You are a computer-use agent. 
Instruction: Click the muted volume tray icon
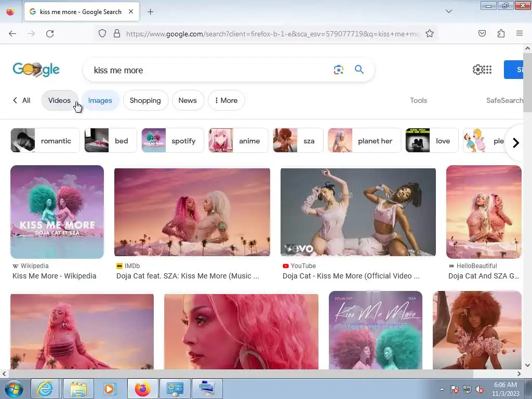click(x=480, y=390)
